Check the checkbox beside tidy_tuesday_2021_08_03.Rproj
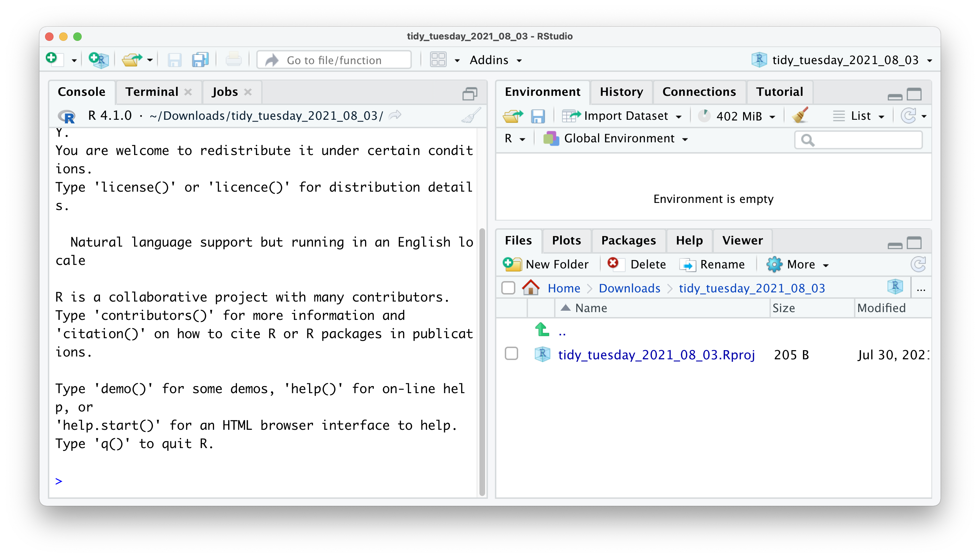This screenshot has width=980, height=558. click(511, 354)
